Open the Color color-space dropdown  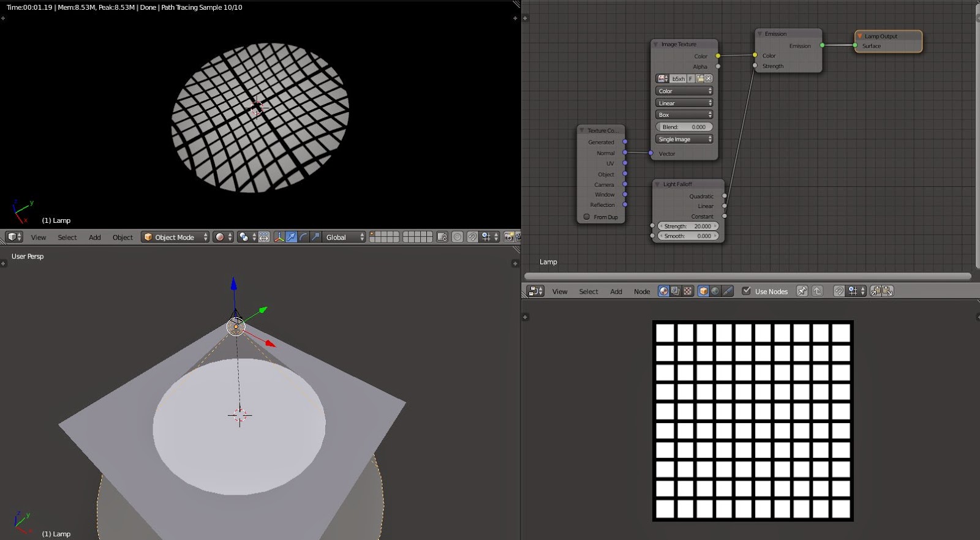pyautogui.click(x=684, y=91)
